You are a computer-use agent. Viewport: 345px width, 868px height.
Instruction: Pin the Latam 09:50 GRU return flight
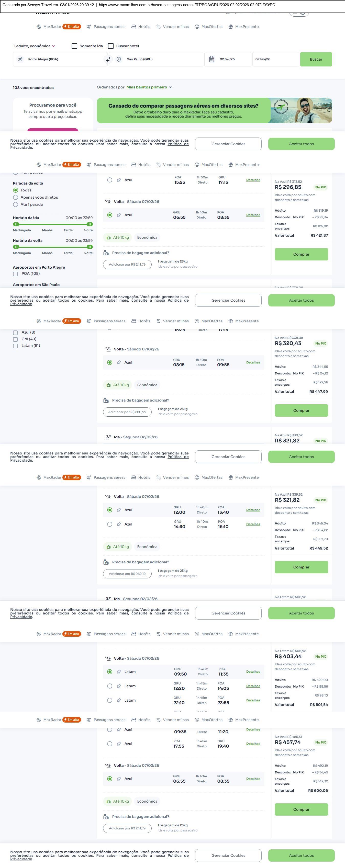pyautogui.click(x=119, y=671)
